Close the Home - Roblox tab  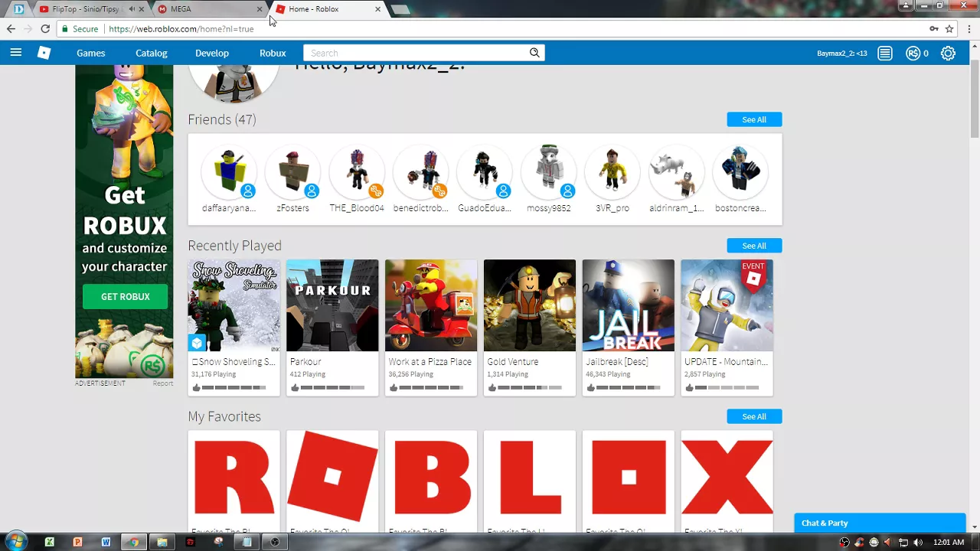[x=377, y=9]
